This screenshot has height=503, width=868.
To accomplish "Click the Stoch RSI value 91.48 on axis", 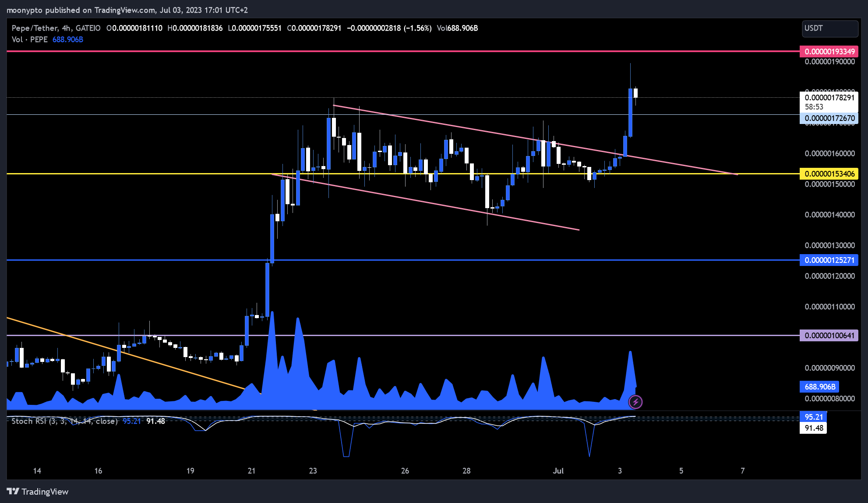I will coord(813,428).
